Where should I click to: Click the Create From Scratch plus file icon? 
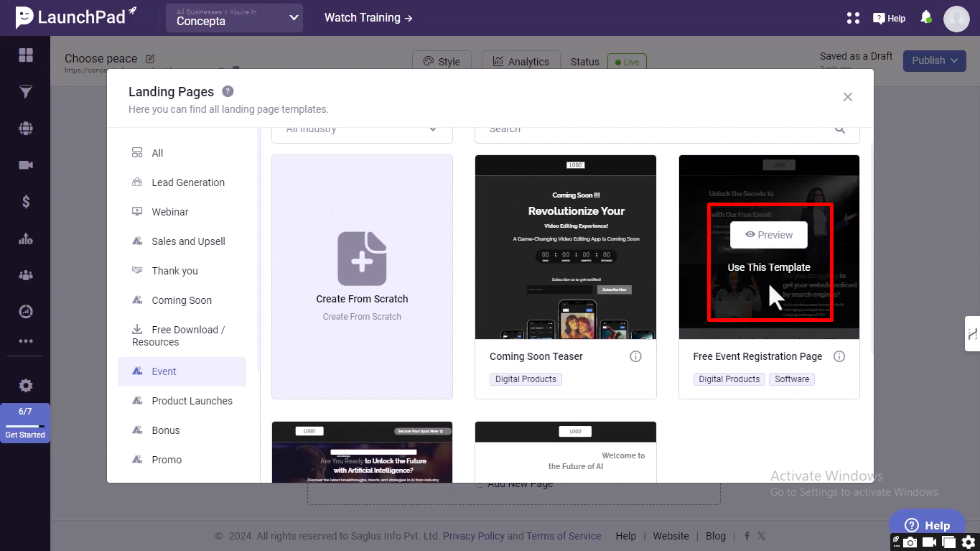coord(362,259)
